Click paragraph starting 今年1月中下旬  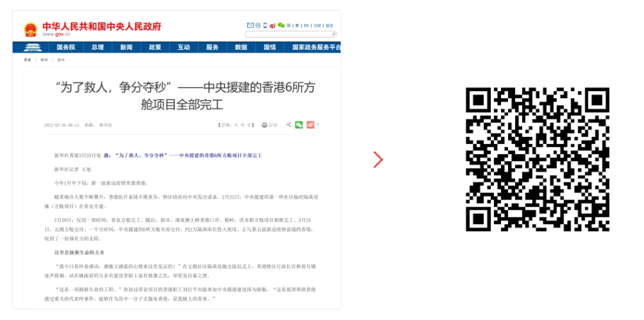[x=101, y=183]
